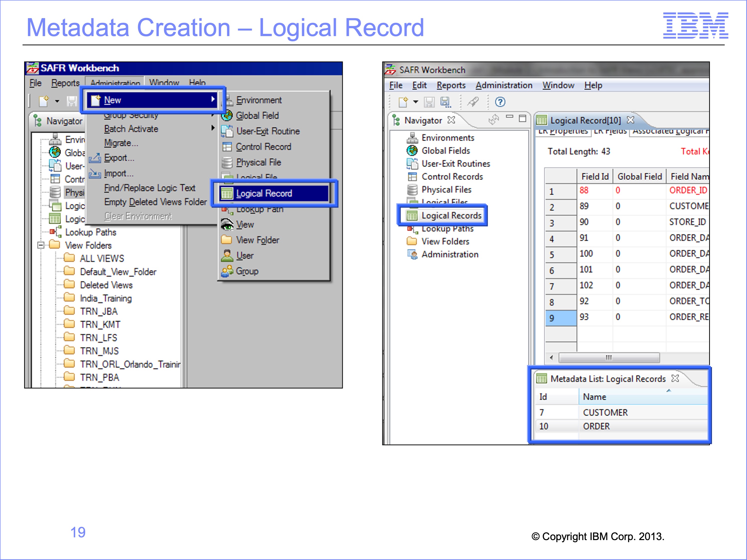Click Help question mark icon

[500, 102]
